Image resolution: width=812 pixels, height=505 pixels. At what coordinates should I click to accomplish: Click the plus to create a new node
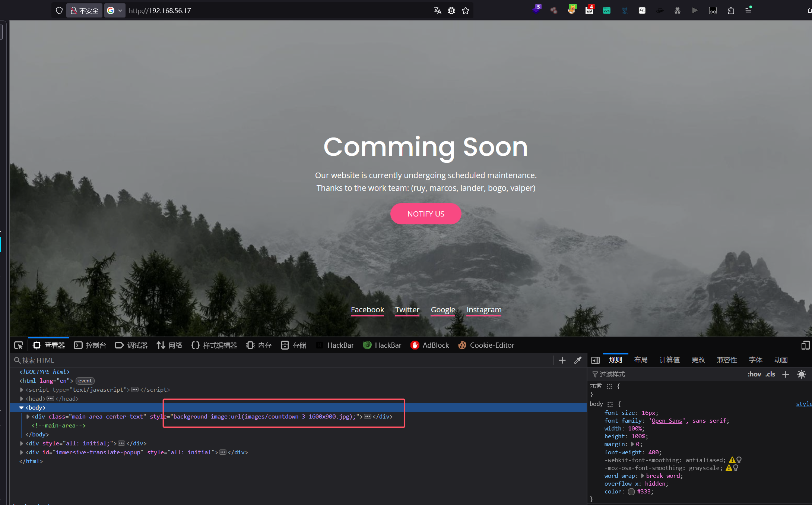click(562, 360)
